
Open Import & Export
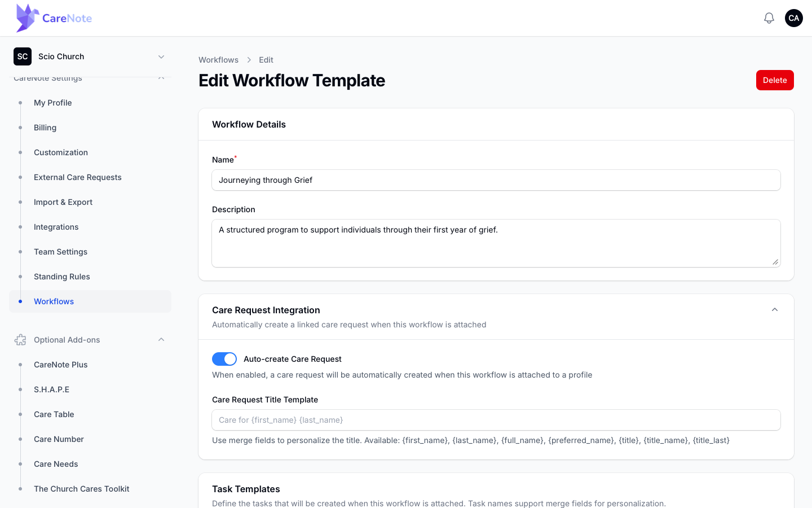90,202
